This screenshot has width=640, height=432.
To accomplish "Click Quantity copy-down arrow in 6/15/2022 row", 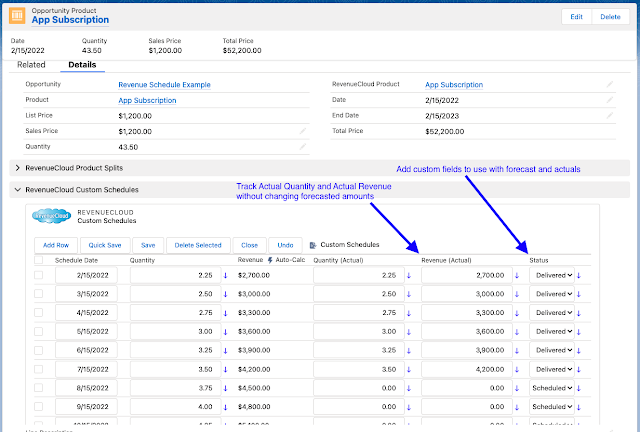I will [225, 351].
